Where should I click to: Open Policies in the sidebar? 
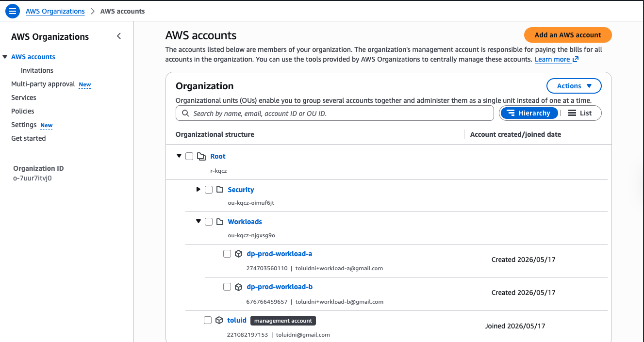[x=23, y=111]
